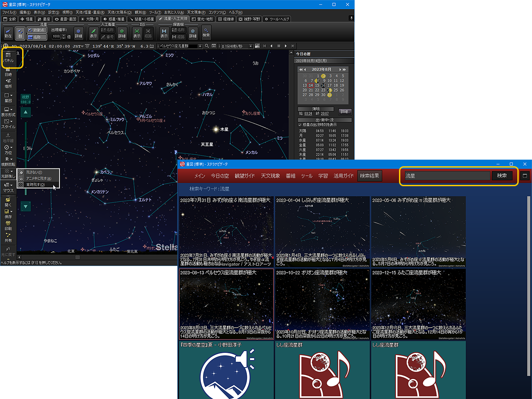Select 常時残す from the trail menu

pyautogui.click(x=37, y=184)
